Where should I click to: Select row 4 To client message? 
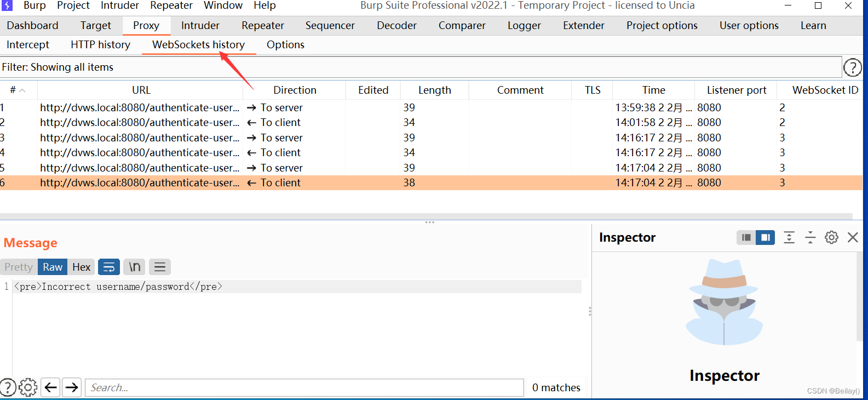pos(431,152)
